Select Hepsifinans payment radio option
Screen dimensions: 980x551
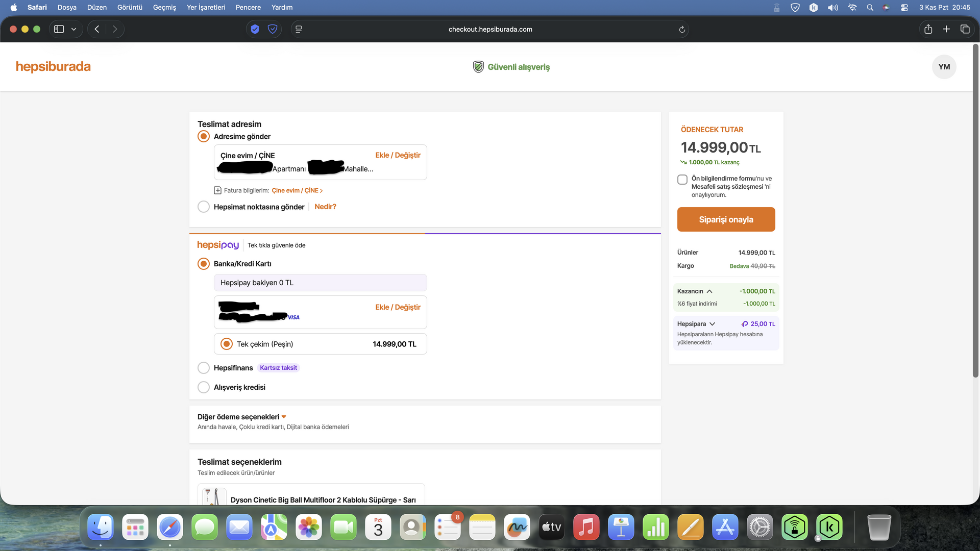[204, 368]
